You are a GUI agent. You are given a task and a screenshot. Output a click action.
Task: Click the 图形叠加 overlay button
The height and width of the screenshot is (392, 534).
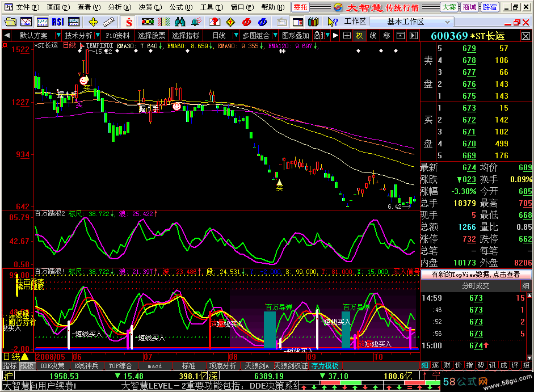[x=296, y=35]
